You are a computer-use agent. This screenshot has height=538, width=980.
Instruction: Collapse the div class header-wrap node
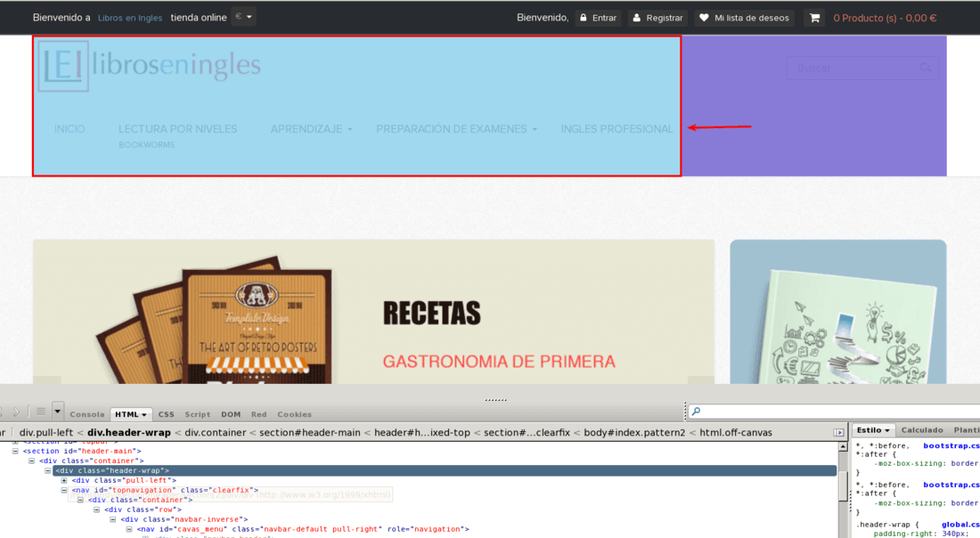pos(47,470)
